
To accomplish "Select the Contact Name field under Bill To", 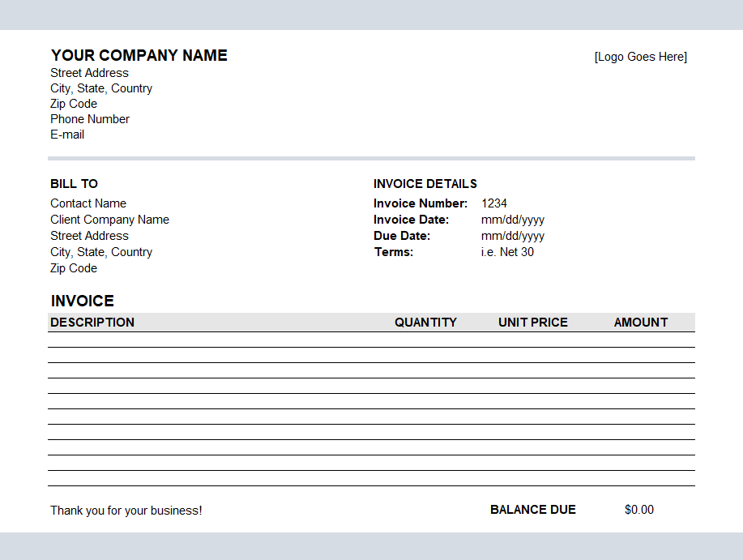I will (88, 203).
